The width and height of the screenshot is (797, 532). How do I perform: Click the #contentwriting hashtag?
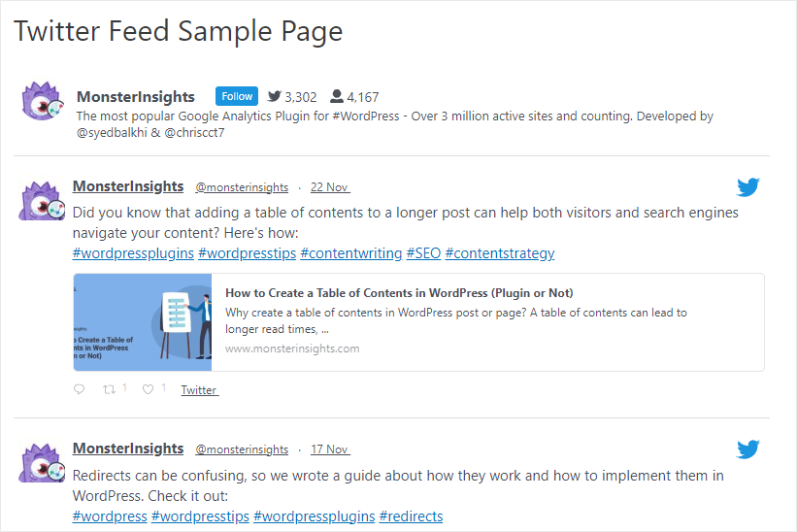[350, 253]
